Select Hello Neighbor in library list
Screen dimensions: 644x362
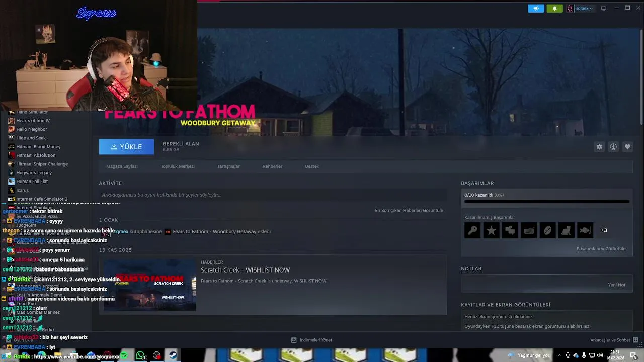coord(32,129)
